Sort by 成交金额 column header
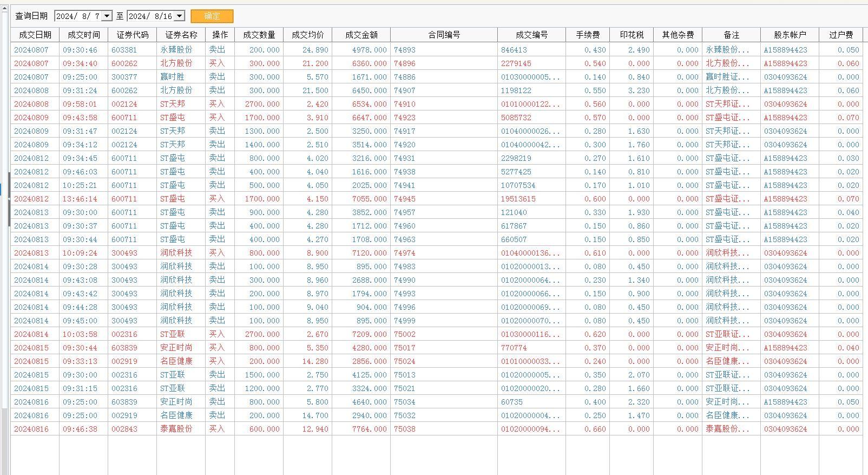 point(361,35)
